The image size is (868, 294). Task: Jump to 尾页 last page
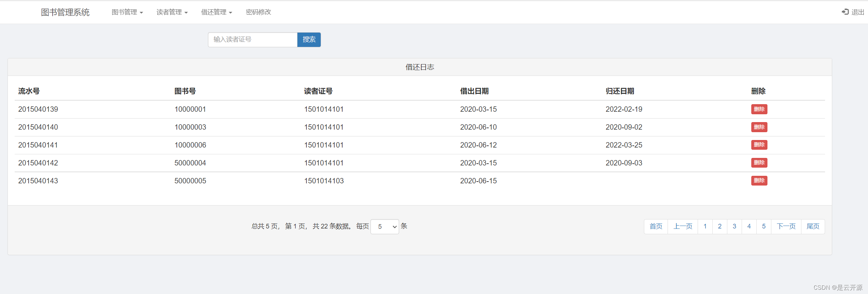813,227
